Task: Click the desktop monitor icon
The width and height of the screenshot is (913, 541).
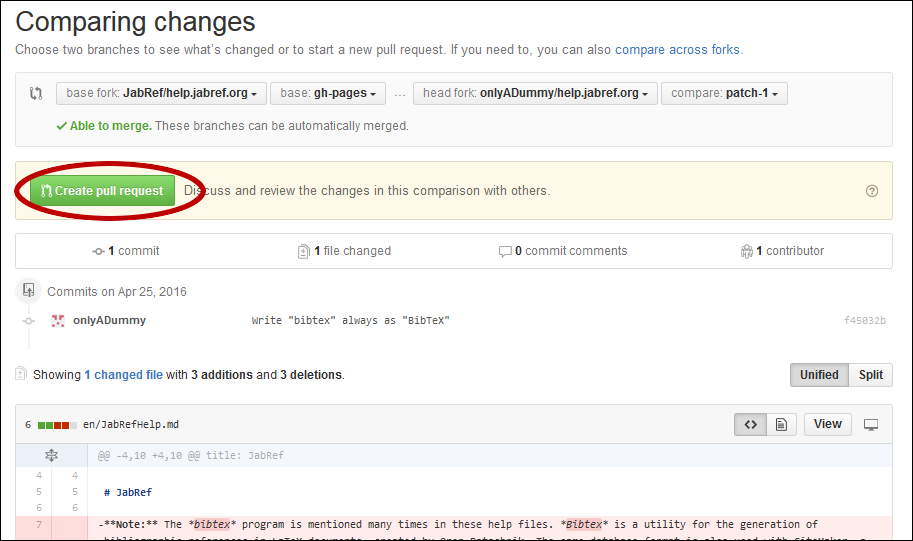Action: point(871,425)
